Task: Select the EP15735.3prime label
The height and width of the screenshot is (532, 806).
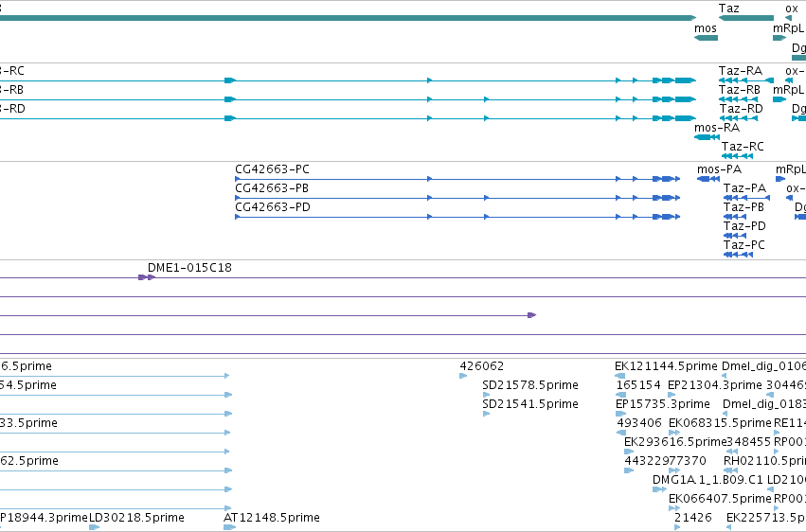Action: pyautogui.click(x=663, y=404)
